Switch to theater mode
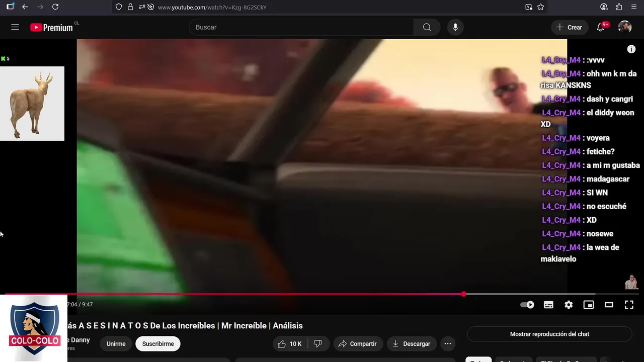This screenshot has height=362, width=644. coord(609,305)
